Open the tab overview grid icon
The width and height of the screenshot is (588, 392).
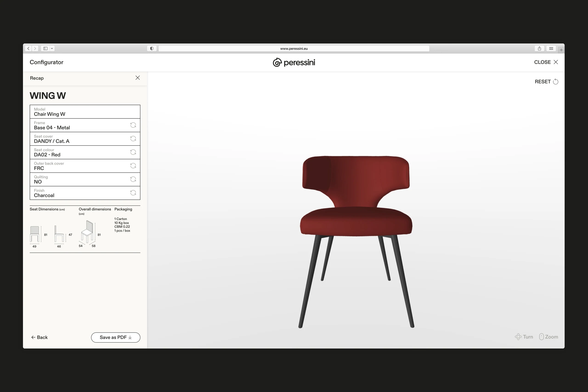click(551, 48)
